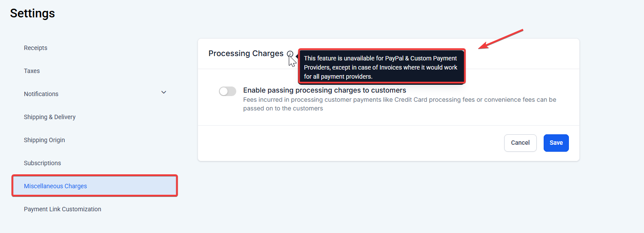Click the Cancel button

click(x=520, y=143)
